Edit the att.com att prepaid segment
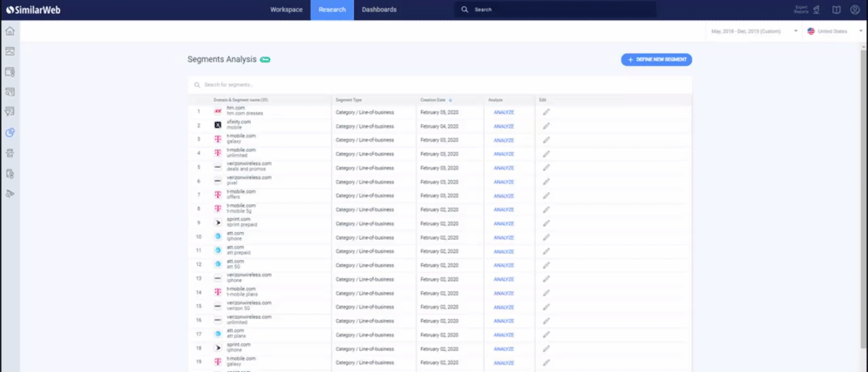This screenshot has width=868, height=372. [x=546, y=251]
